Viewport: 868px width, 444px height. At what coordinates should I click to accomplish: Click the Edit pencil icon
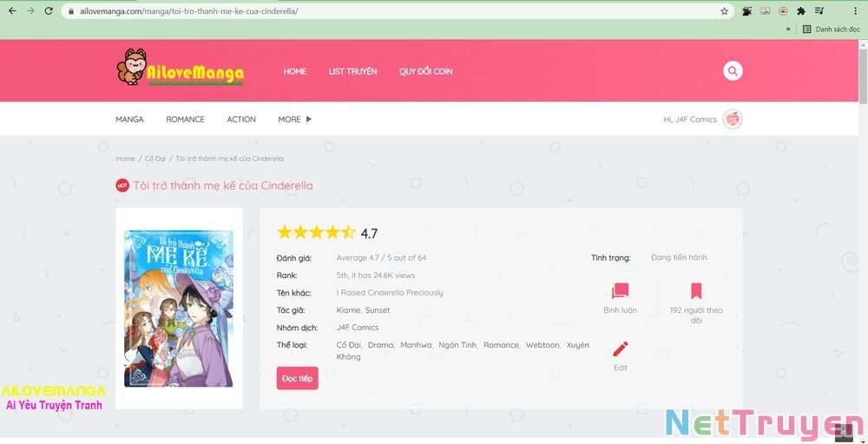[x=620, y=349]
